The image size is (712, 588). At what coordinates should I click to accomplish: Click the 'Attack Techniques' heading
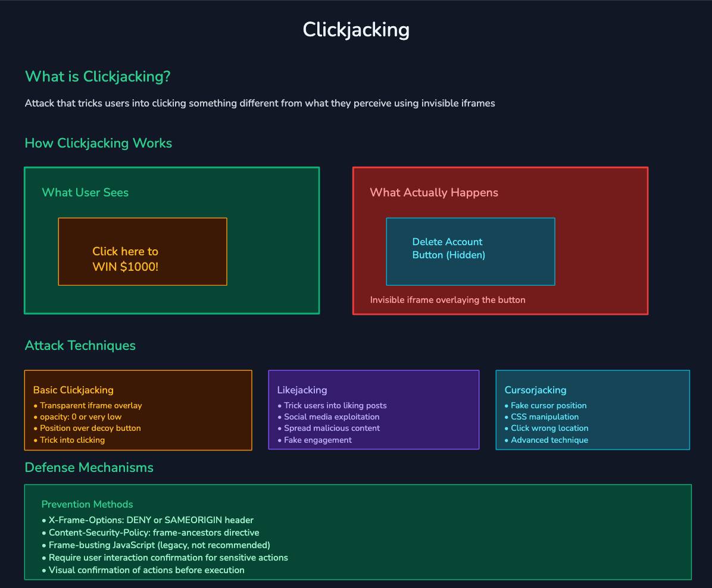pos(80,346)
